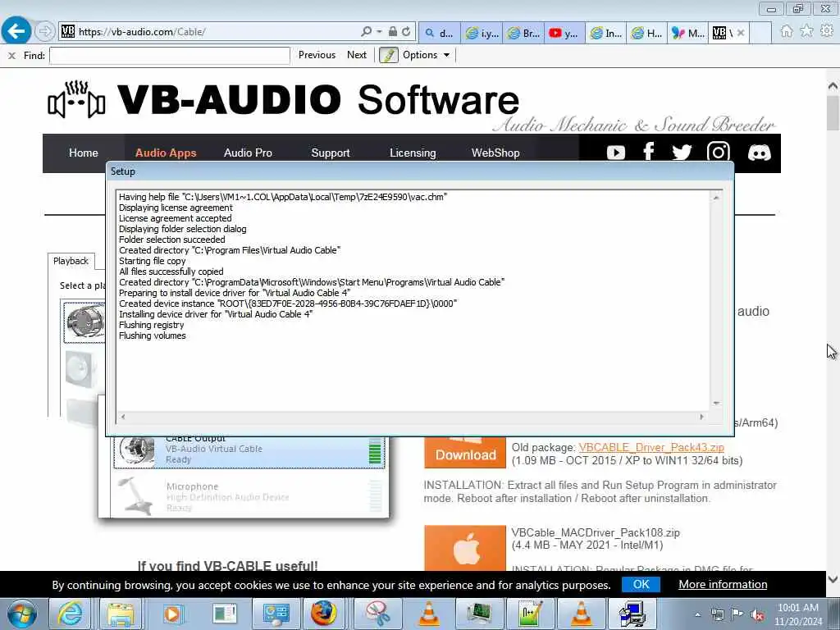Click the page scrollbar up arrow

[x=833, y=85]
